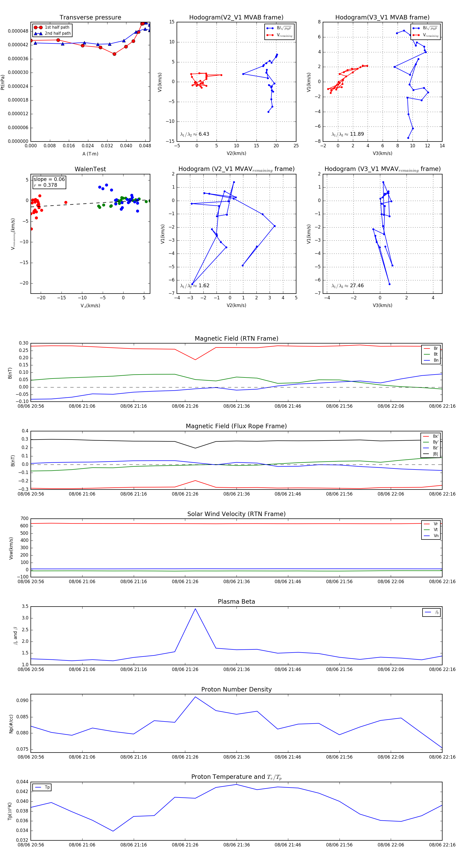Click the "Magnetic Field (Flux Rope Frame)" title

point(236,426)
